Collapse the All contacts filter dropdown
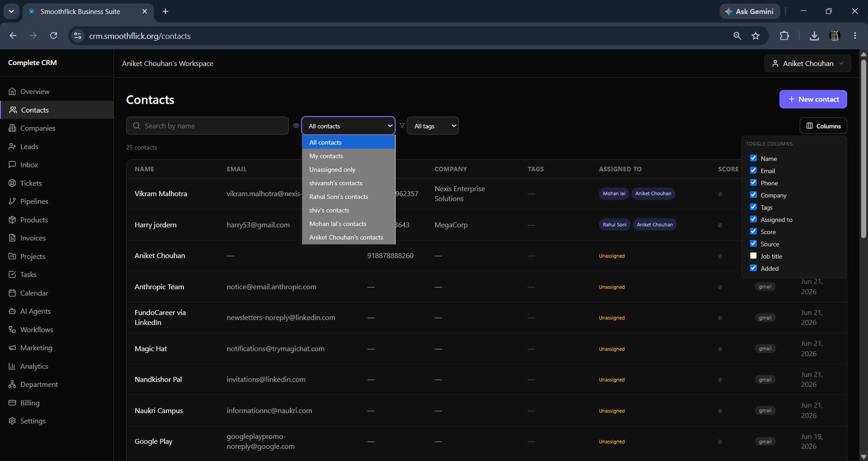This screenshot has width=868, height=461. pos(348,126)
